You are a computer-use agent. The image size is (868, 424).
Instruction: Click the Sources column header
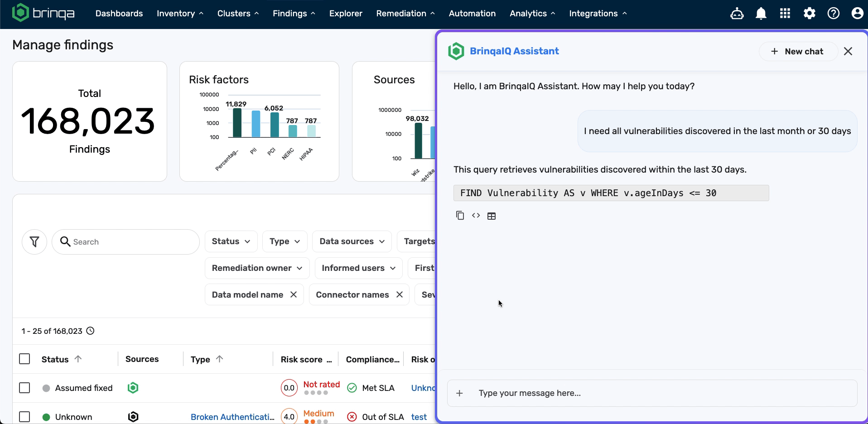click(142, 359)
